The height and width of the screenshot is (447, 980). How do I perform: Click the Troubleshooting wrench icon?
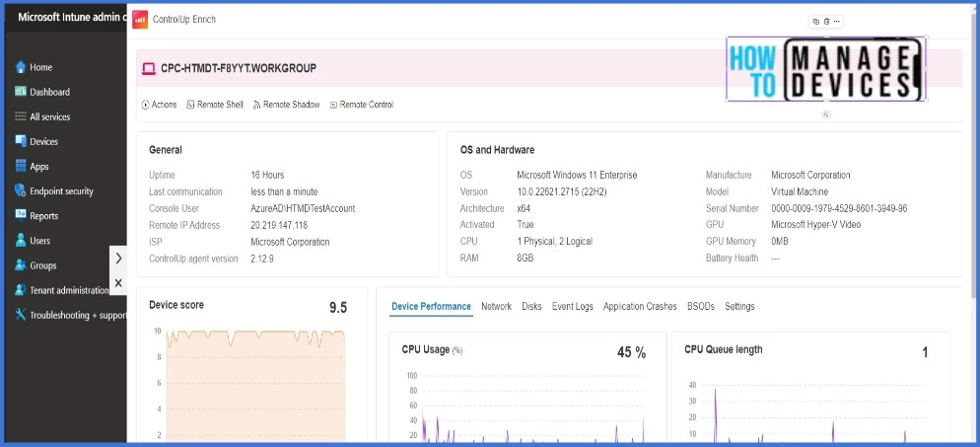pyautogui.click(x=21, y=315)
